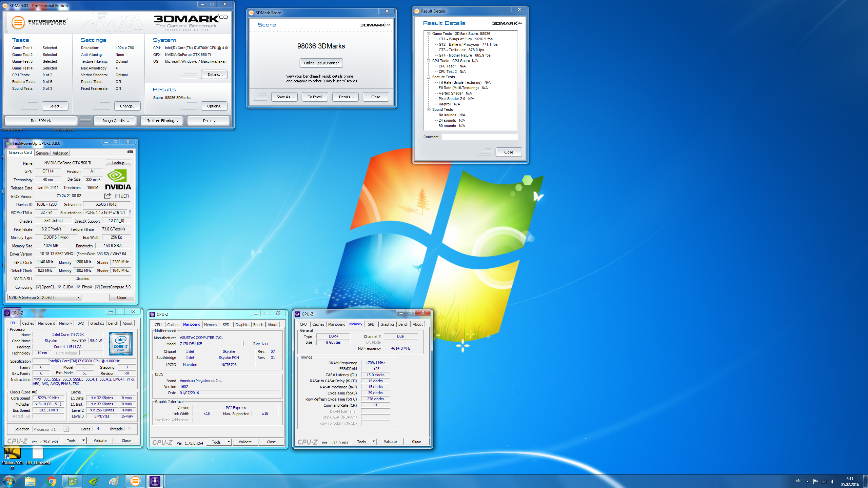This screenshot has height=488, width=868.
Task: Click the GPU-Z screenshot camera icon
Action: pyautogui.click(x=130, y=152)
